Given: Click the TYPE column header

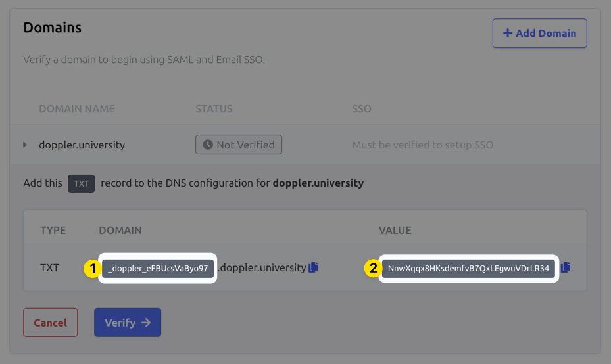Looking at the screenshot, I should 53,230.
